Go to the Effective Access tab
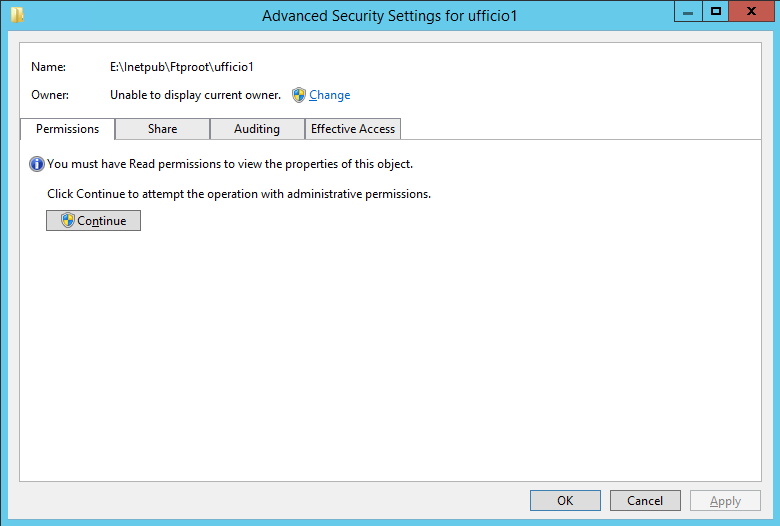 pos(353,129)
